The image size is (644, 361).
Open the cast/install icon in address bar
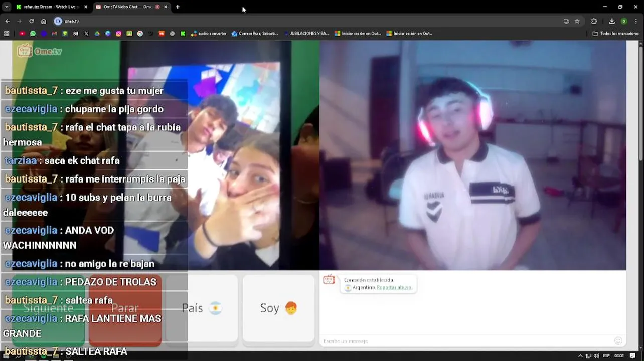(x=566, y=21)
